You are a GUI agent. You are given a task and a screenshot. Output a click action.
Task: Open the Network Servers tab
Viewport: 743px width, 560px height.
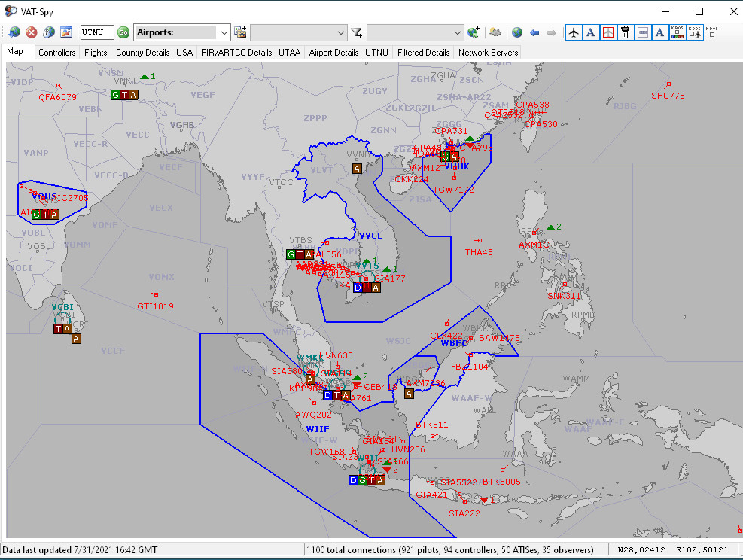pos(488,53)
